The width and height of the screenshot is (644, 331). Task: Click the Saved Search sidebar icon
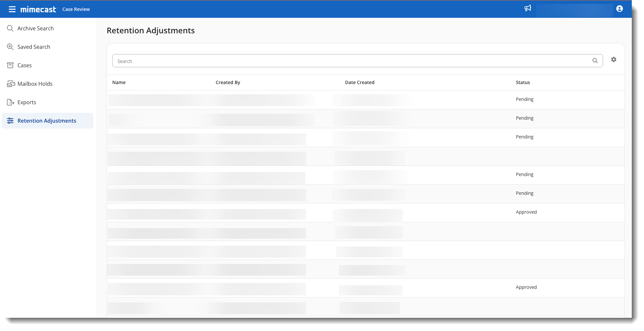10,47
